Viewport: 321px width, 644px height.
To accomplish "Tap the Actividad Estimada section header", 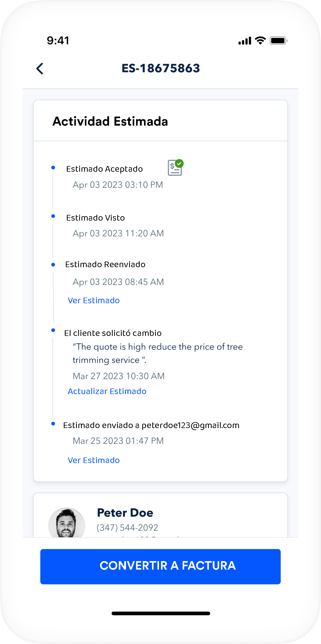I will coord(110,121).
